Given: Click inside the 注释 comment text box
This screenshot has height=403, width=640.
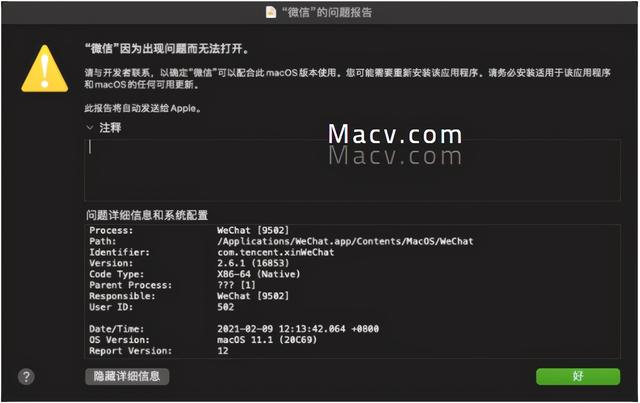Looking at the screenshot, I should [x=352, y=170].
